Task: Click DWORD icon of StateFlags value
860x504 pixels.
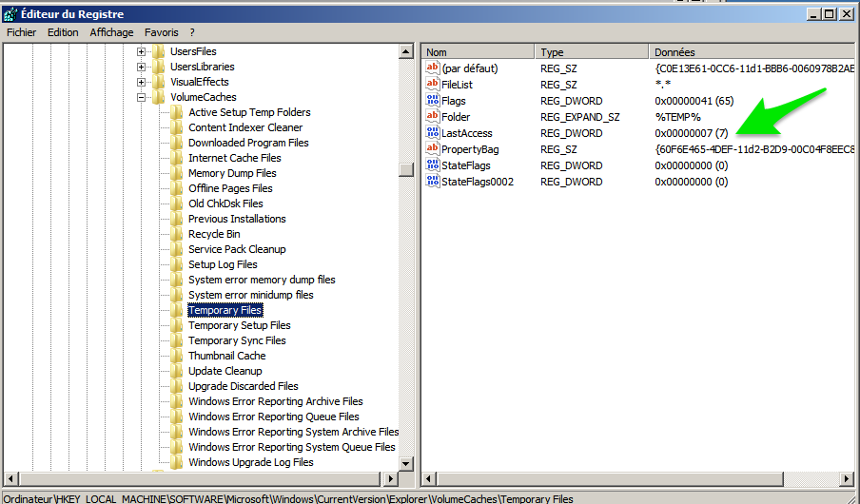Action: coord(433,165)
